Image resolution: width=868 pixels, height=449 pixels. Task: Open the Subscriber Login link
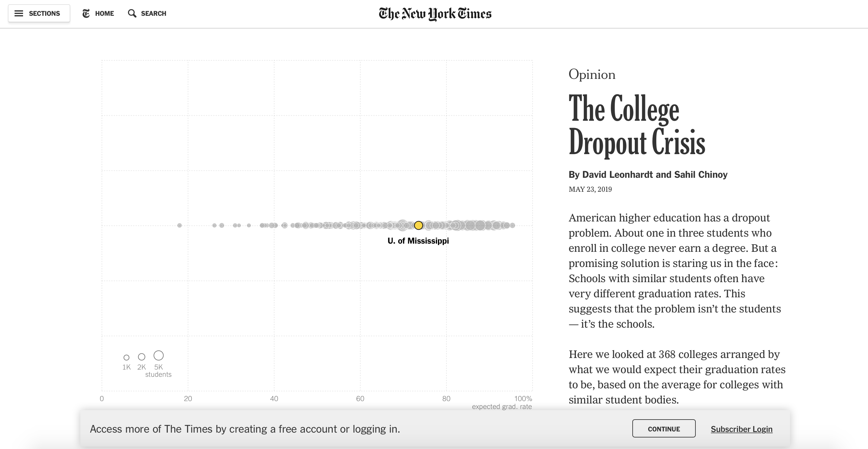(x=741, y=429)
